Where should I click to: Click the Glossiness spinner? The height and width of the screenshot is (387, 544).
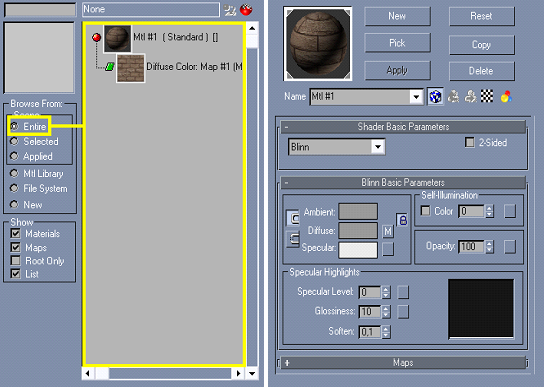point(386,312)
